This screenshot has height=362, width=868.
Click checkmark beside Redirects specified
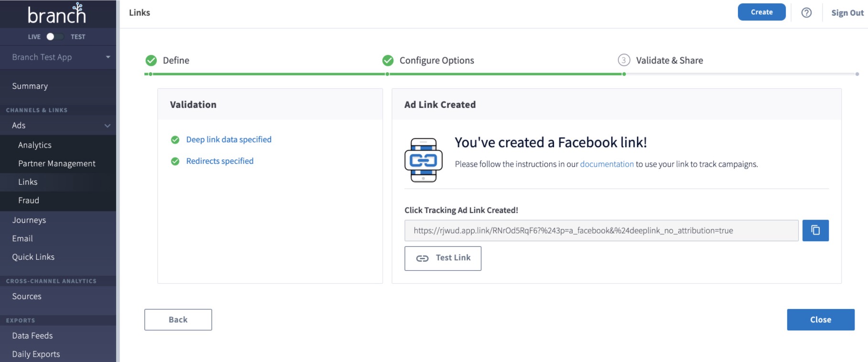click(175, 161)
